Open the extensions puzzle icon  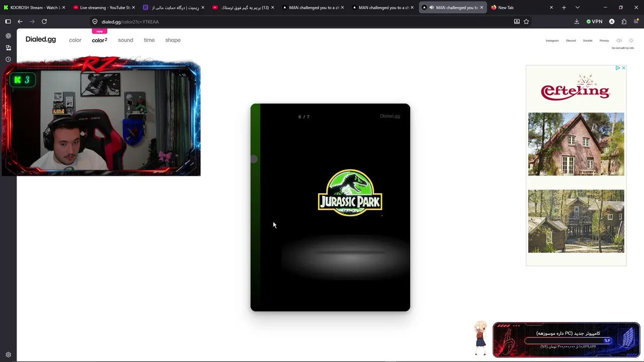(x=624, y=22)
